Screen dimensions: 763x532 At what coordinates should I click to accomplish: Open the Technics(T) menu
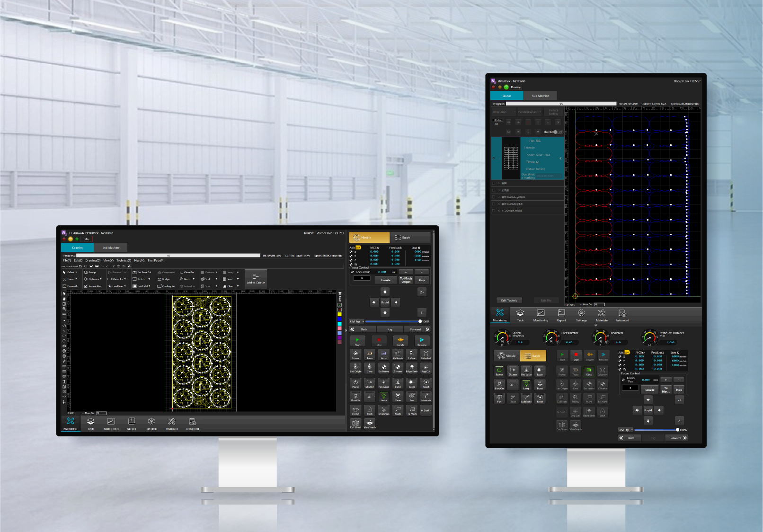[x=124, y=261]
